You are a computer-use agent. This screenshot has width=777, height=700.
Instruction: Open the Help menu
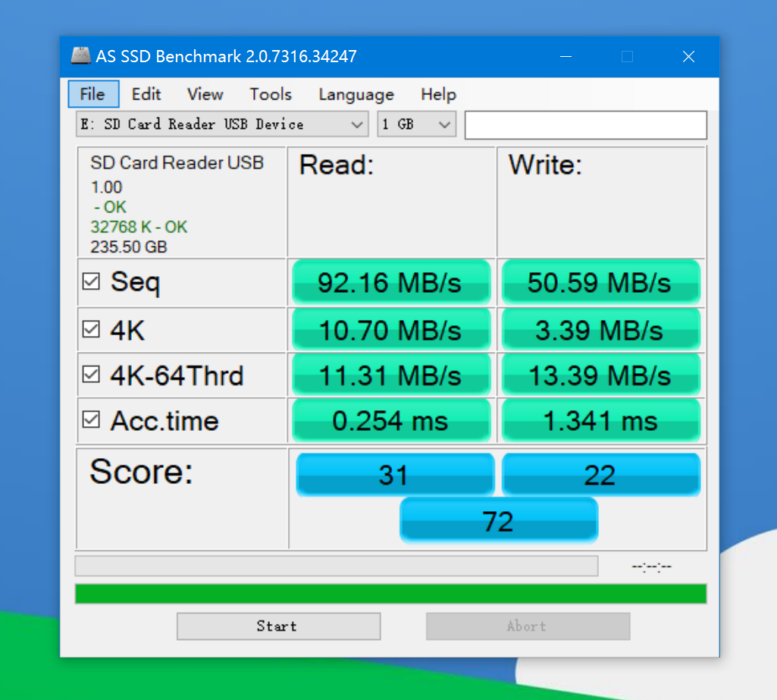pos(439,94)
